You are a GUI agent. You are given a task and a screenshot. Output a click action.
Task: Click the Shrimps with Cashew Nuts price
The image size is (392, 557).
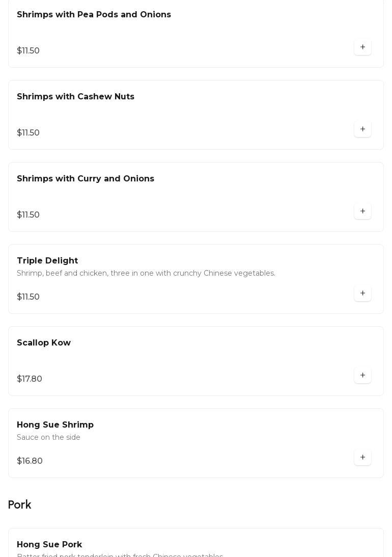click(x=28, y=133)
